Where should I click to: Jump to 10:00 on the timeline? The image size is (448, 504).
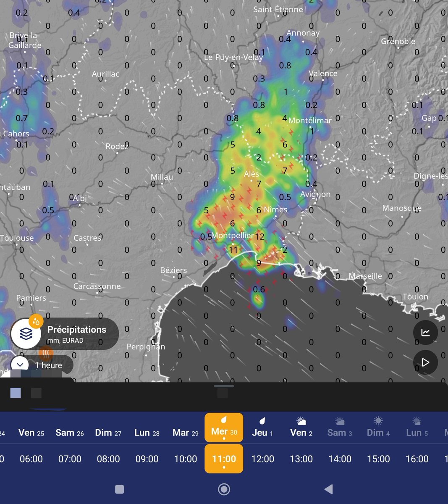186,459
